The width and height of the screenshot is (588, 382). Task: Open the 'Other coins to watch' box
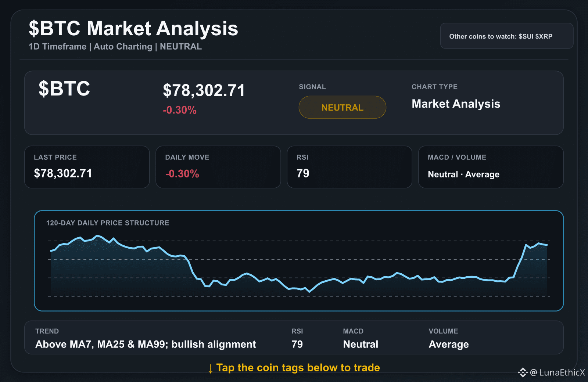(506, 36)
